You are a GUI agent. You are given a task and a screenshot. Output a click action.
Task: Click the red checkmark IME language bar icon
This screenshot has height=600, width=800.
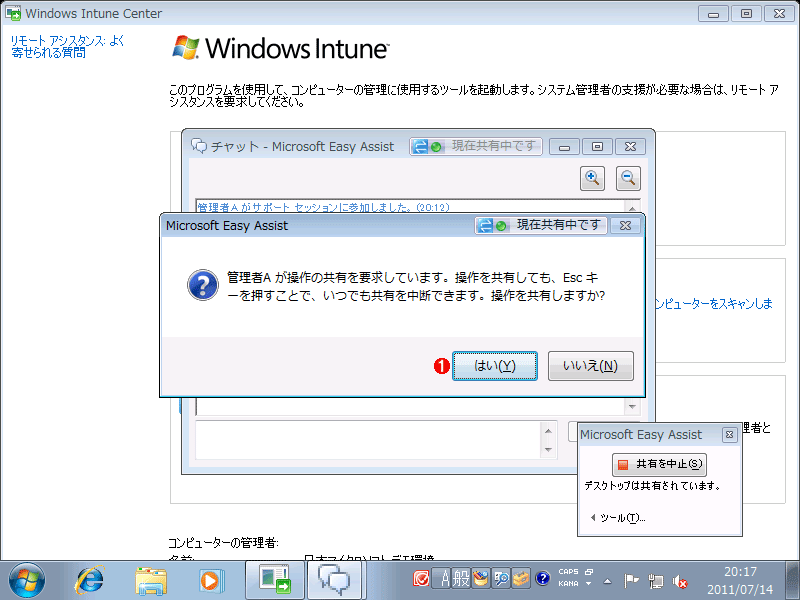click(421, 579)
